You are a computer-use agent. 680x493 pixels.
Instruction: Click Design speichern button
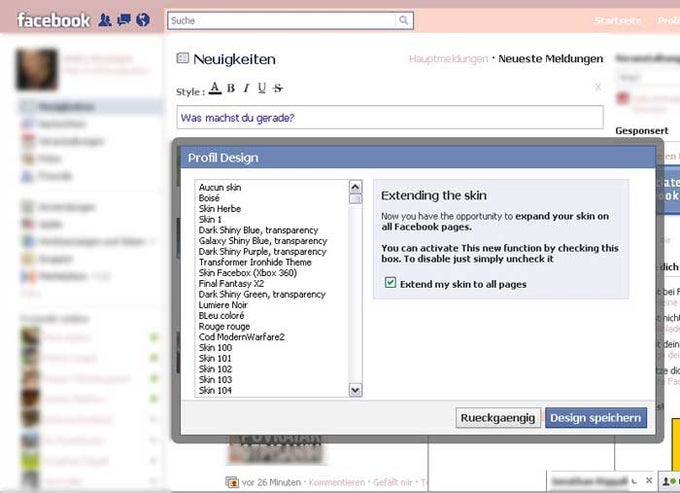click(595, 418)
